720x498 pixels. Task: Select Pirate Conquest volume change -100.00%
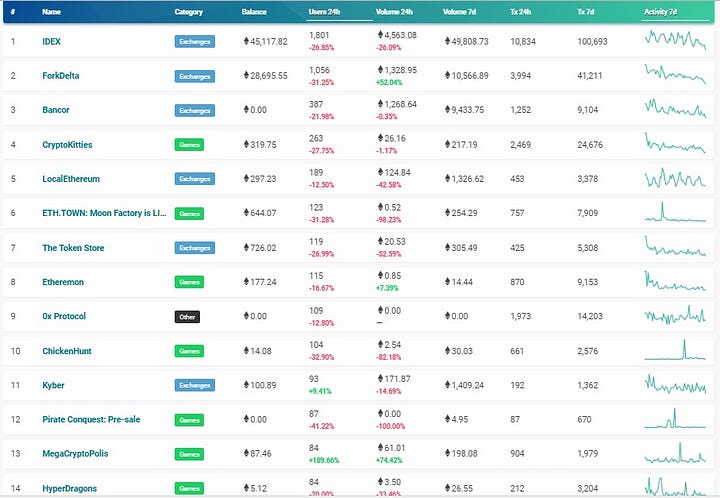(x=391, y=426)
